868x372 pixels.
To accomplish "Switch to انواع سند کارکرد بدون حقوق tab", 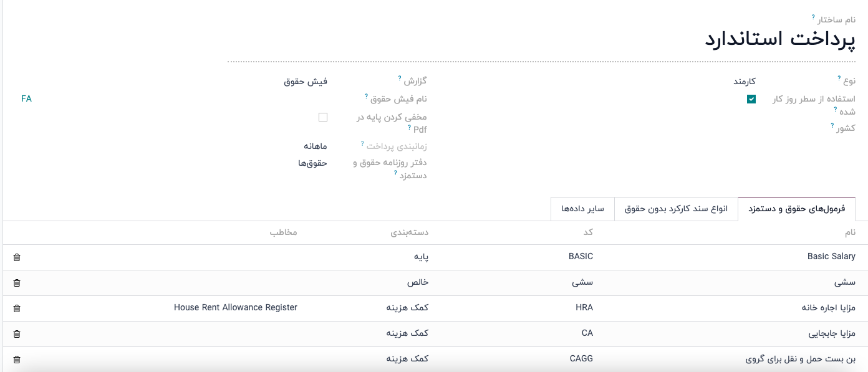I will [x=676, y=209].
